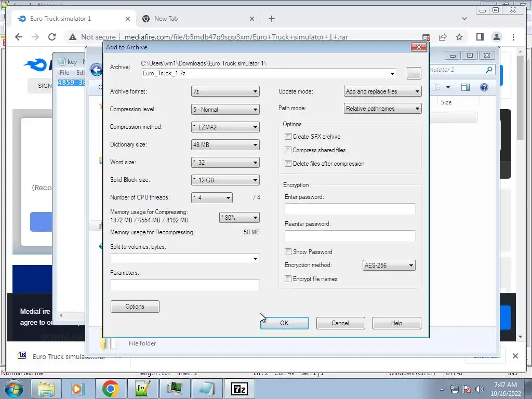
Task: Open a new Chrome tab with plus
Action: pos(271,19)
